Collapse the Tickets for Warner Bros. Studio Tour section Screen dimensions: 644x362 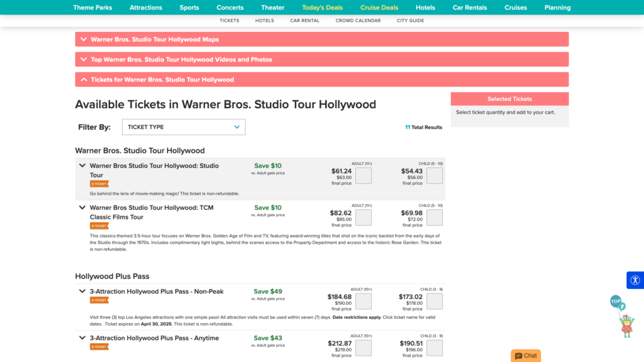tap(321, 80)
